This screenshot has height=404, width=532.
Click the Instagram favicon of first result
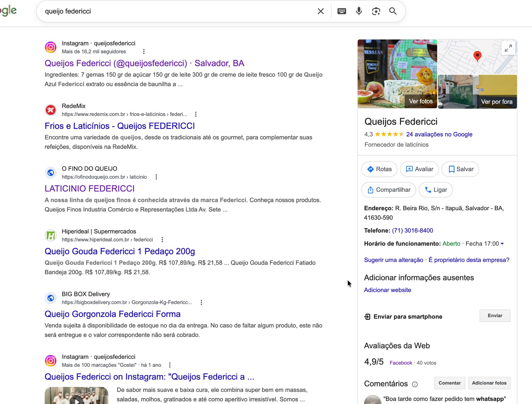pyautogui.click(x=51, y=47)
